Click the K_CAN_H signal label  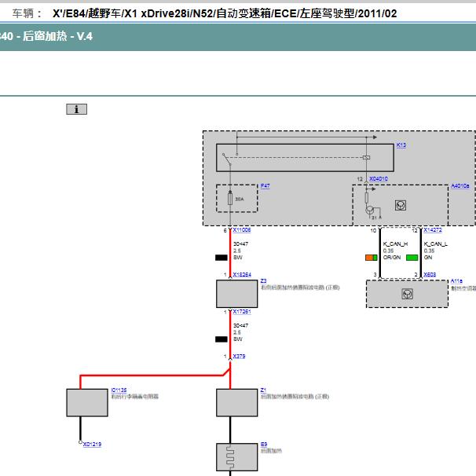point(395,243)
